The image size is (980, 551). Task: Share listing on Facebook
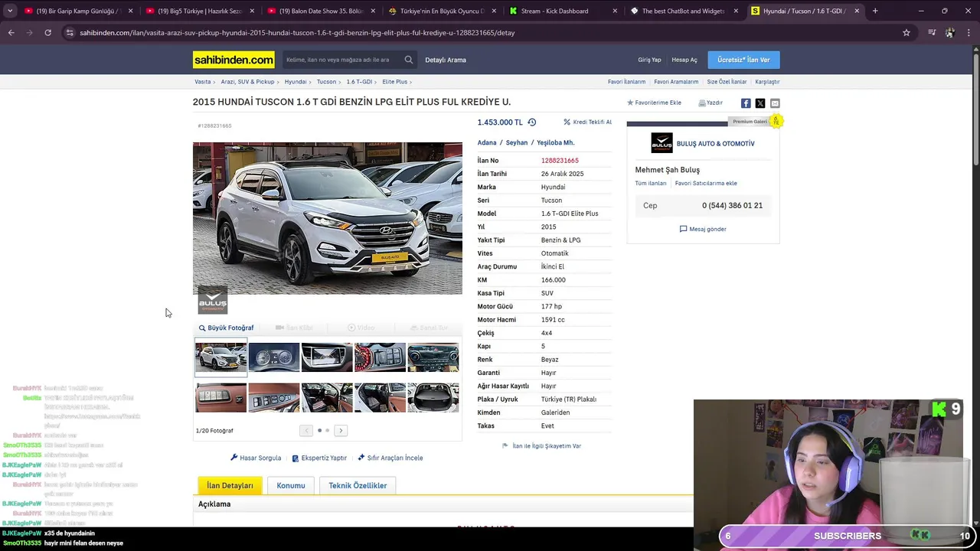[746, 103]
